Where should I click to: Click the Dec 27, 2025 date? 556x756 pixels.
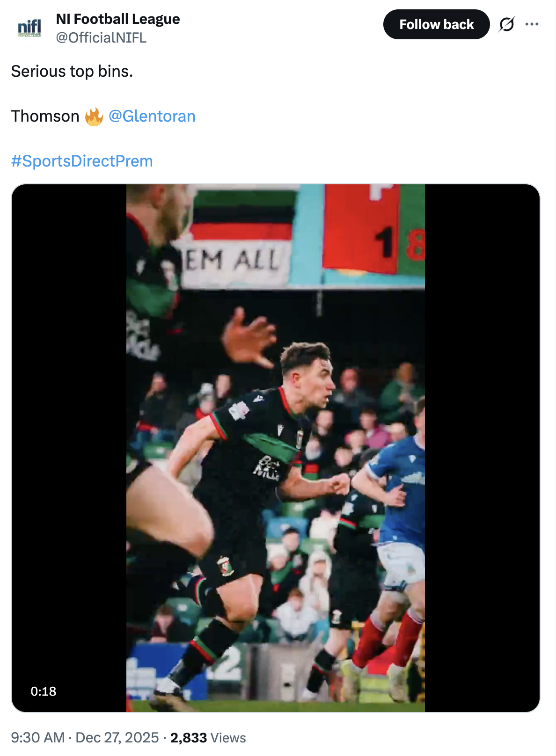117,738
